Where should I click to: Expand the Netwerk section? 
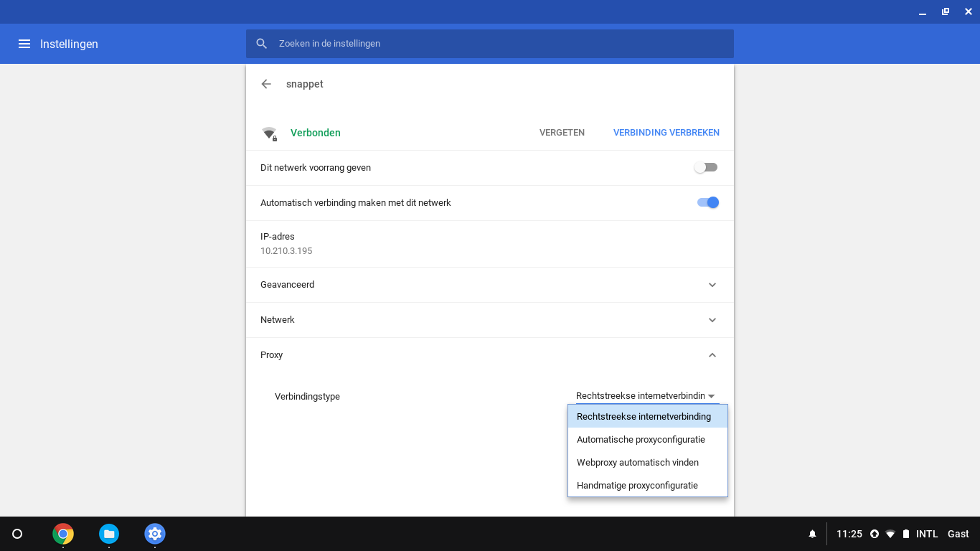[712, 320]
